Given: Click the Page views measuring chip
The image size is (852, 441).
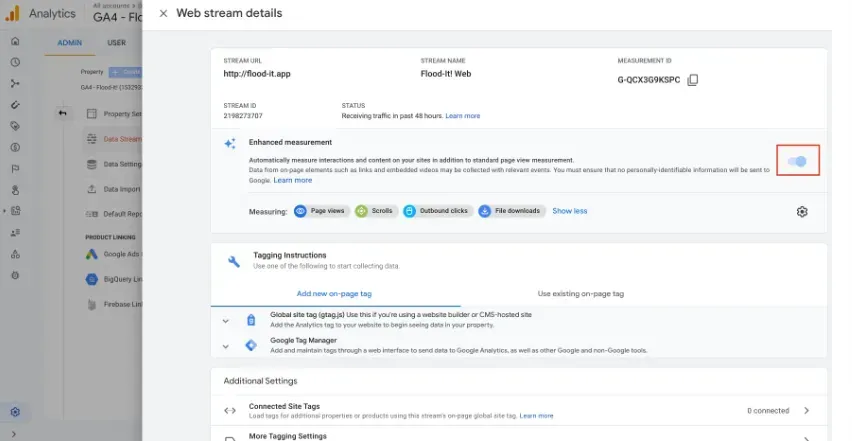Looking at the screenshot, I should [x=321, y=211].
